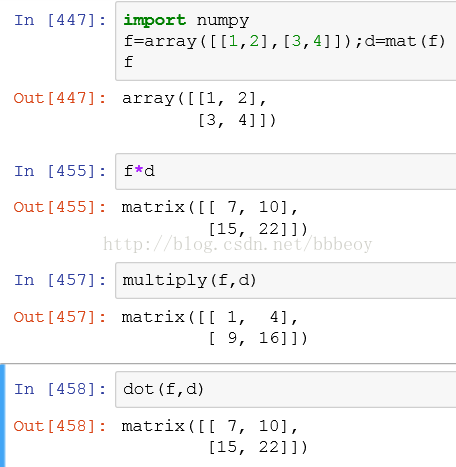Viewport: 456px width, 467px height.
Task: Click the Out[458] matrix output line with 7, 10
Action: click(x=209, y=426)
